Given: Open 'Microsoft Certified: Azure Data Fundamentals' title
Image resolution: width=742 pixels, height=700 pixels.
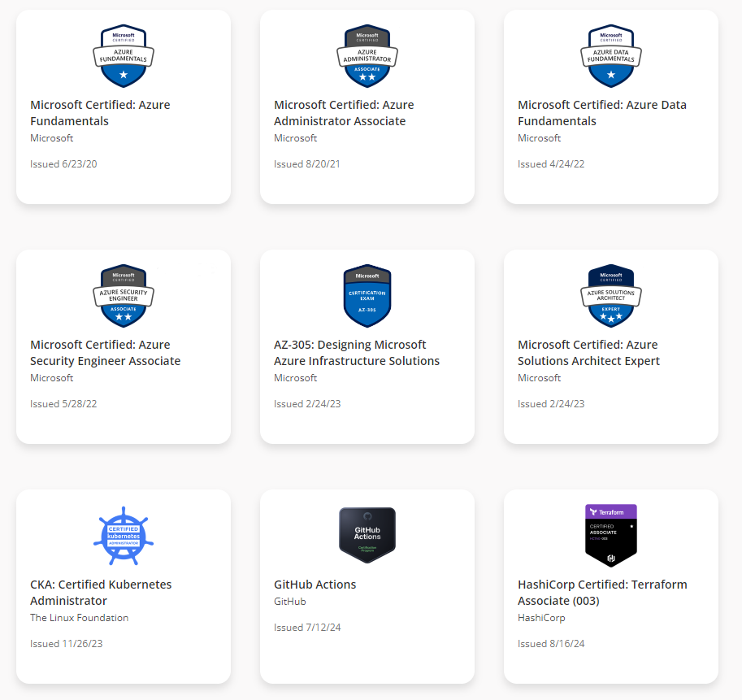Looking at the screenshot, I should click(602, 113).
